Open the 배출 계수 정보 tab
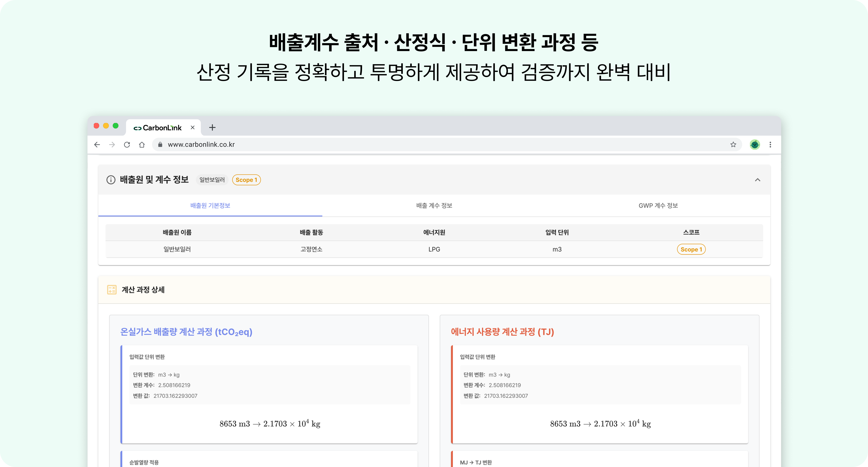This screenshot has width=868, height=467. point(434,205)
